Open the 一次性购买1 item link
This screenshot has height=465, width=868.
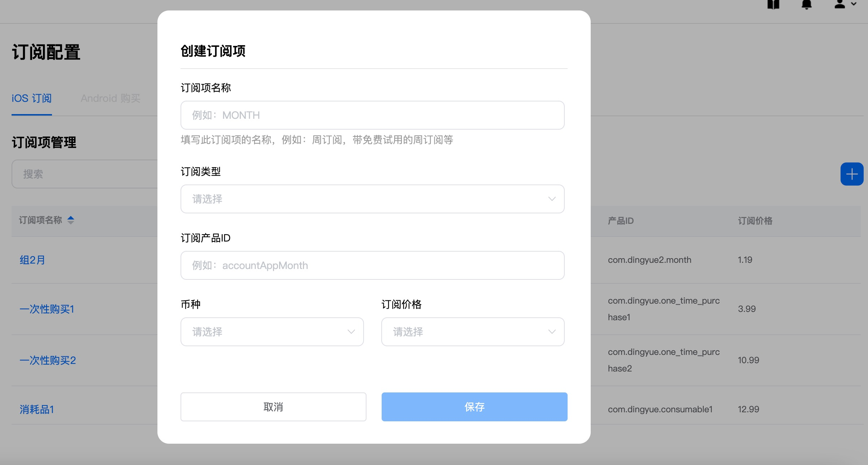pos(47,309)
